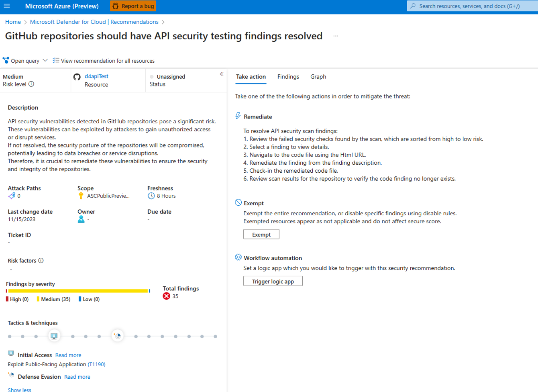Click the GitHub icon next to d4apiTest
538x392 pixels.
tap(77, 77)
